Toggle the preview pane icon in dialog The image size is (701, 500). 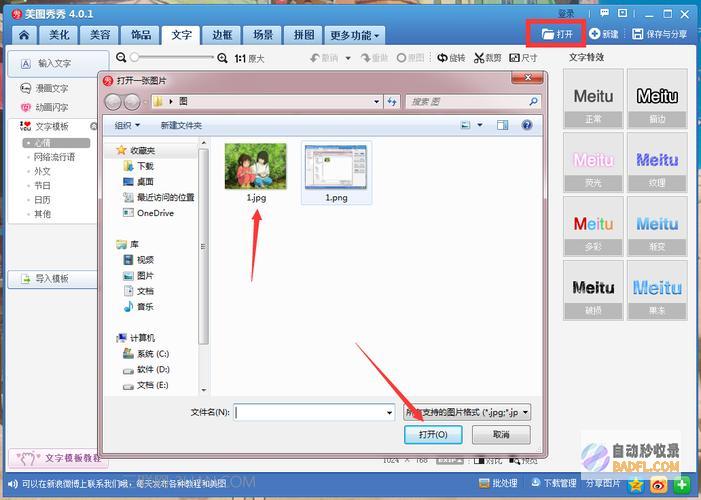click(502, 125)
